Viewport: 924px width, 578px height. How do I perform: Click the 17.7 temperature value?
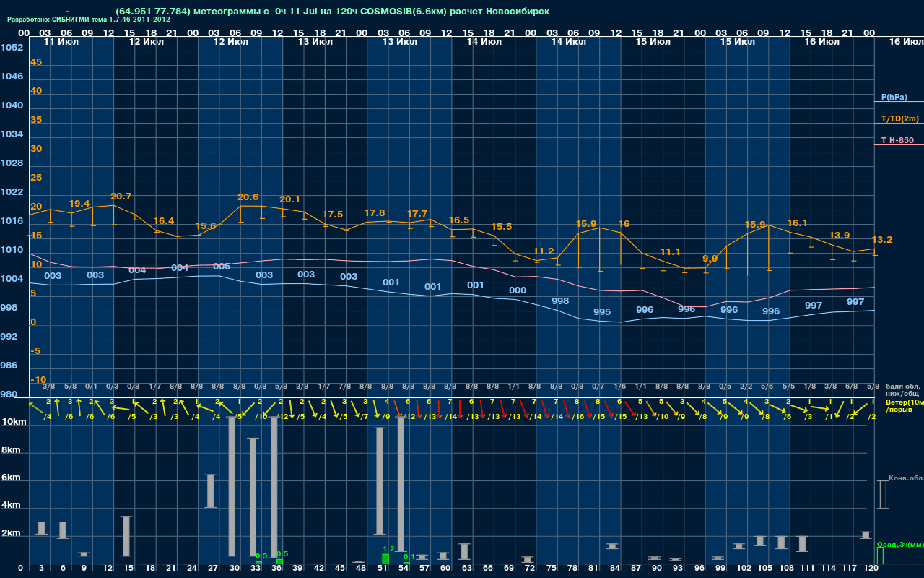click(x=417, y=214)
